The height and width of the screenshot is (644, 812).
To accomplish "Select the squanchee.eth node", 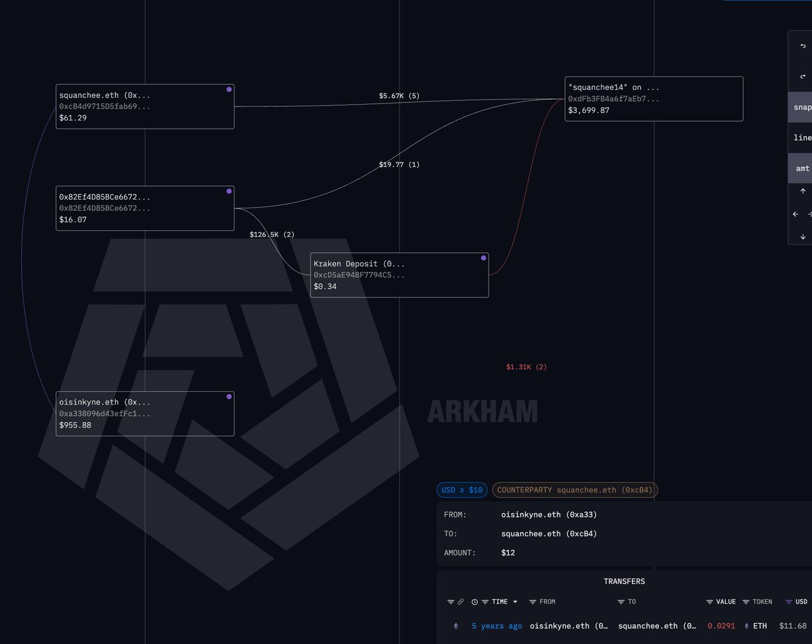I will (145, 107).
